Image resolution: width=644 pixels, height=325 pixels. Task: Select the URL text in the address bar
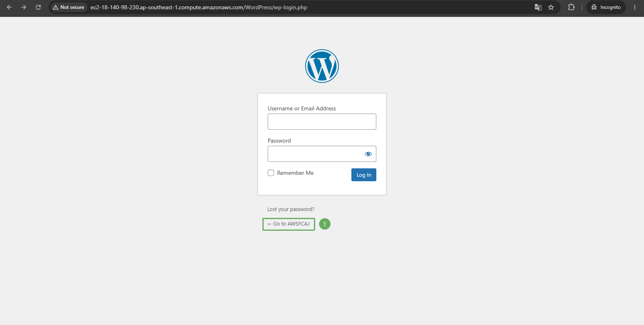coord(198,7)
